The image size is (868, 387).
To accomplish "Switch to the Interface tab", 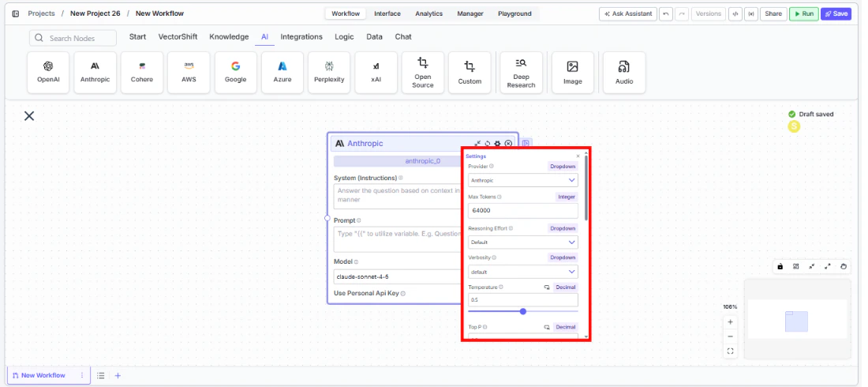I will tap(387, 14).
